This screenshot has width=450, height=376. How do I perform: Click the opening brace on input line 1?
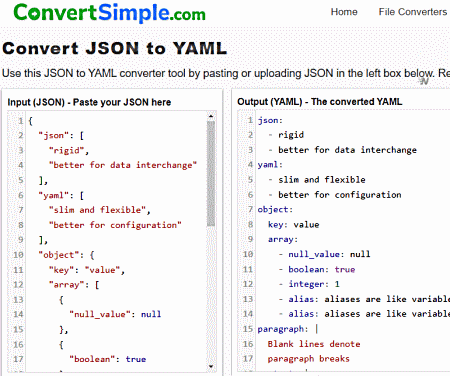tap(30, 121)
